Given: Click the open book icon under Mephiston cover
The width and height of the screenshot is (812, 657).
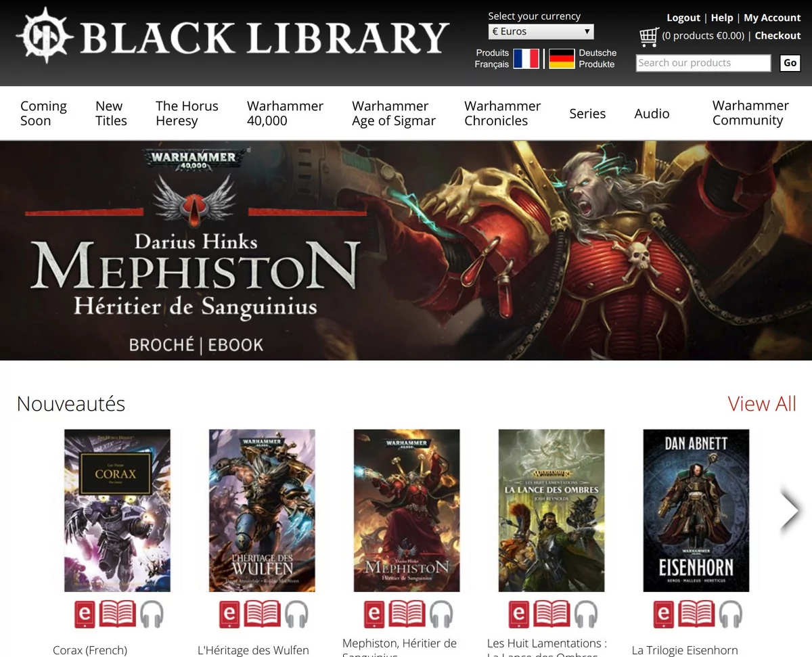Looking at the screenshot, I should [407, 614].
